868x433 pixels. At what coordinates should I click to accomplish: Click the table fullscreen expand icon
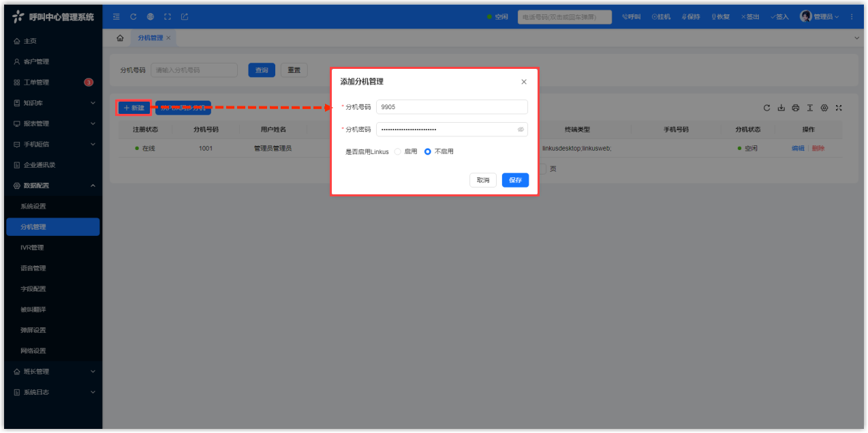point(839,108)
